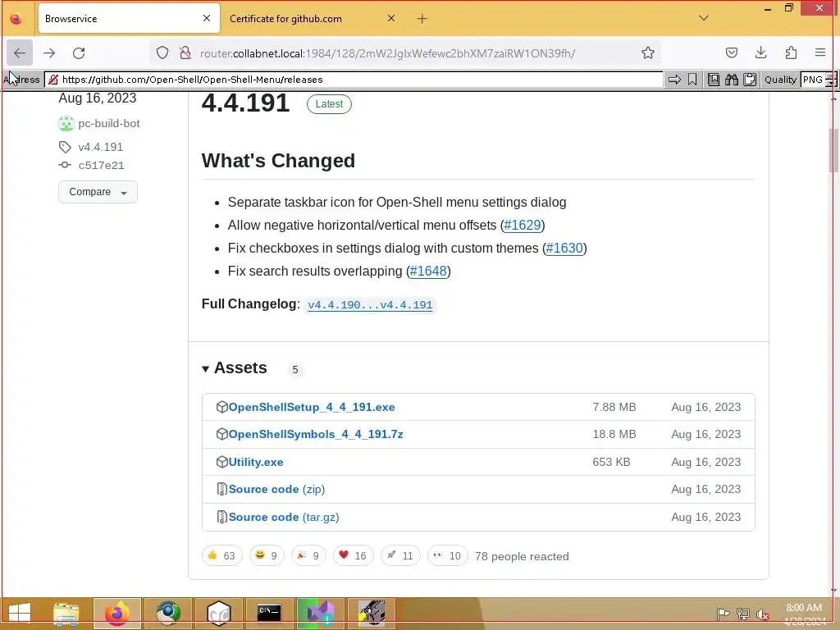Viewport: 840px width, 630px height.
Task: Toggle the heart reaction with 16
Action: [x=353, y=555]
